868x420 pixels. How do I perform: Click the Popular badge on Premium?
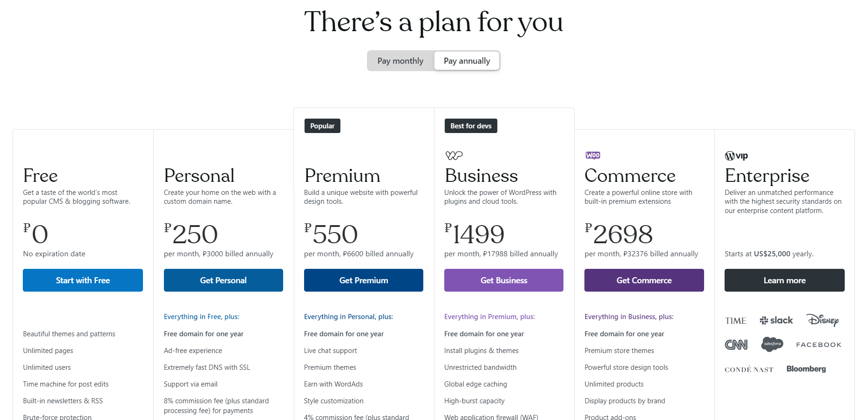322,126
